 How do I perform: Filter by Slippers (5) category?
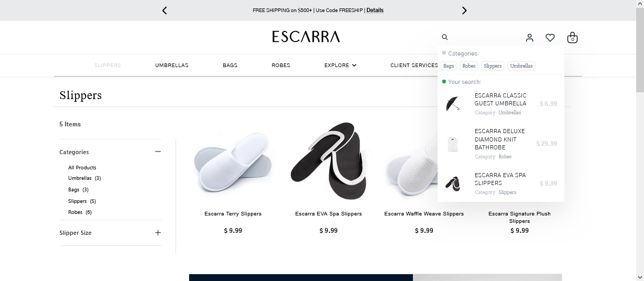tap(82, 201)
